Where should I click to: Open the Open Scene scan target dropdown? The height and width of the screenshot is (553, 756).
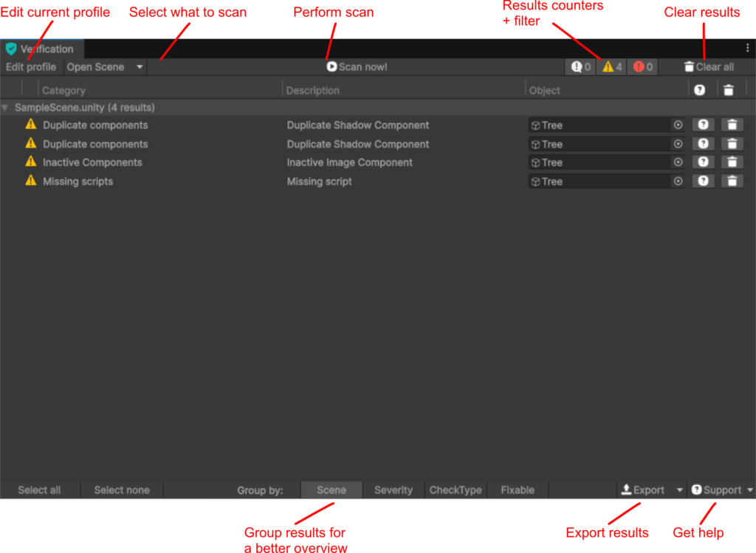(105, 67)
